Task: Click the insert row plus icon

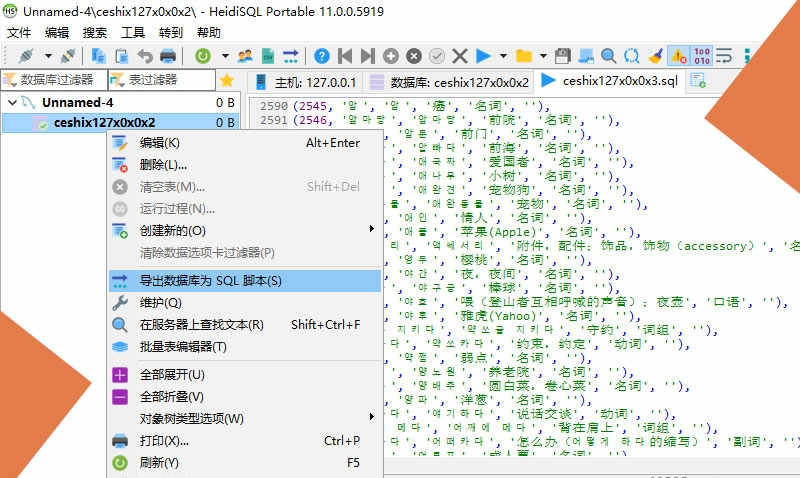Action: [391, 56]
